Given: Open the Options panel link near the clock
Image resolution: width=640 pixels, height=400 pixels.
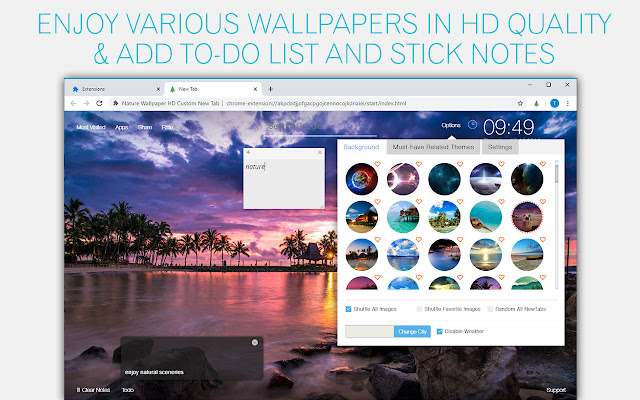Looking at the screenshot, I should tap(451, 125).
